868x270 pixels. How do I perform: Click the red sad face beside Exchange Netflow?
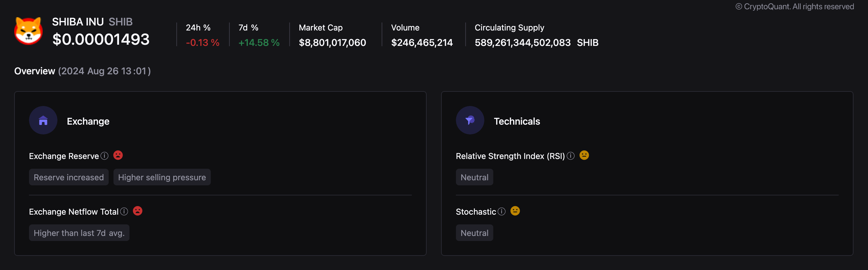137,211
